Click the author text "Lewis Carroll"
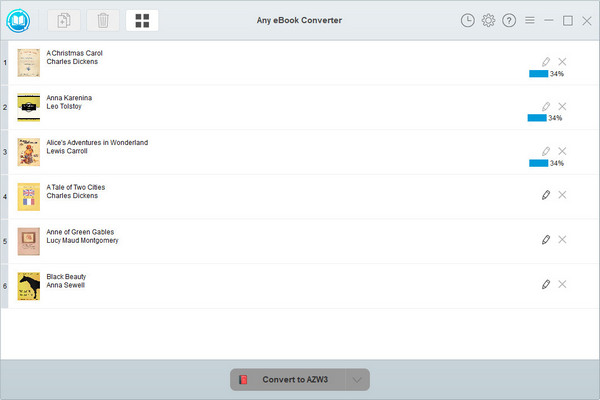The width and height of the screenshot is (600, 400). (67, 151)
